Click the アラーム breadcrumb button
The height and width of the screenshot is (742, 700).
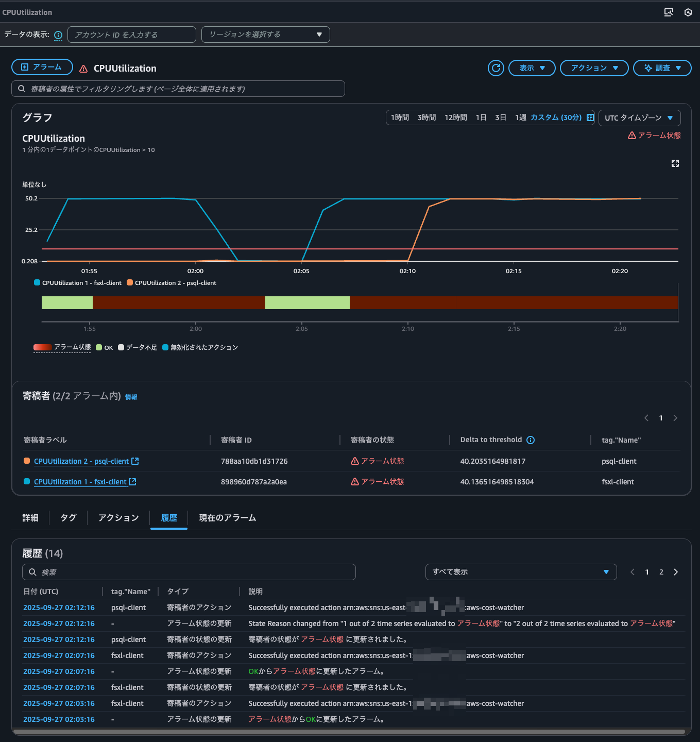[x=42, y=68]
